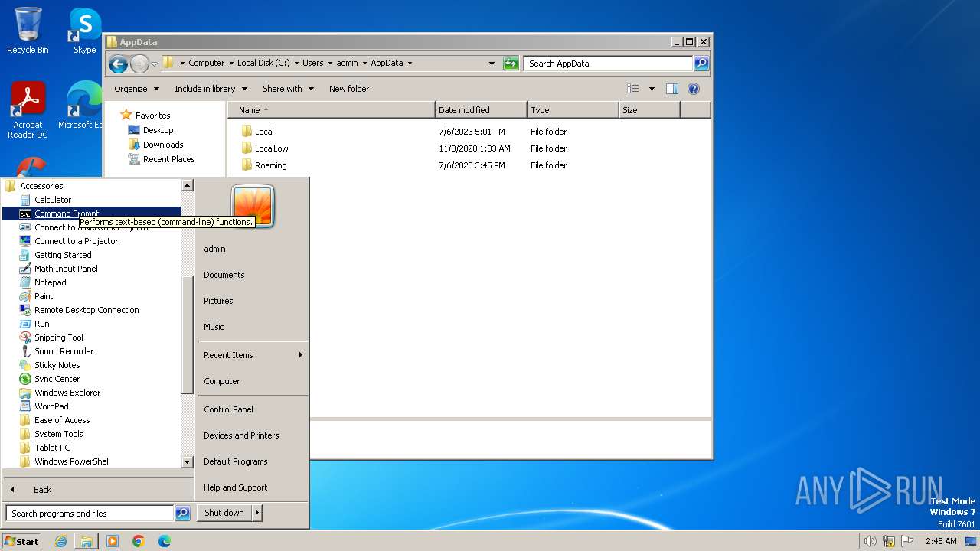Open Recent Places in Favorites
The width and height of the screenshot is (980, 551).
[x=168, y=159]
